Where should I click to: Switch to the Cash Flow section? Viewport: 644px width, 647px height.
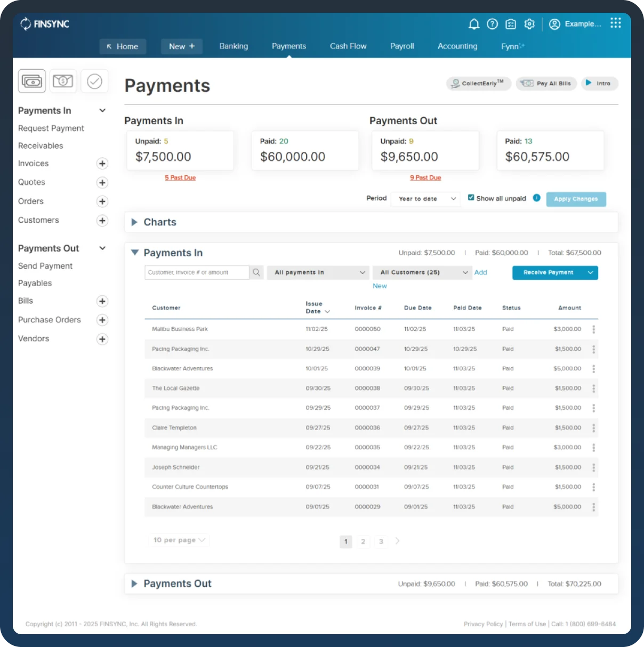[348, 46]
